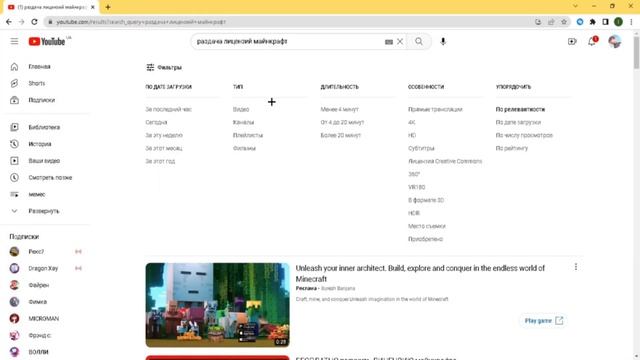640x360 pixels.
Task: Reload the page in browser
Action: (x=34, y=22)
